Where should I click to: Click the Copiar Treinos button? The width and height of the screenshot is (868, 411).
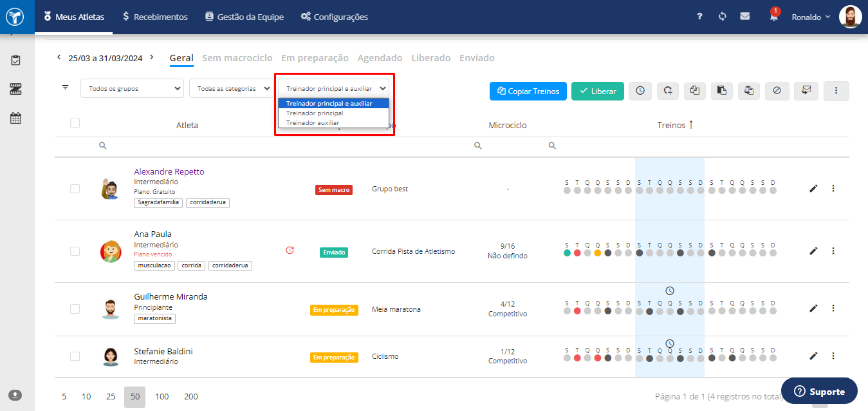(x=528, y=91)
